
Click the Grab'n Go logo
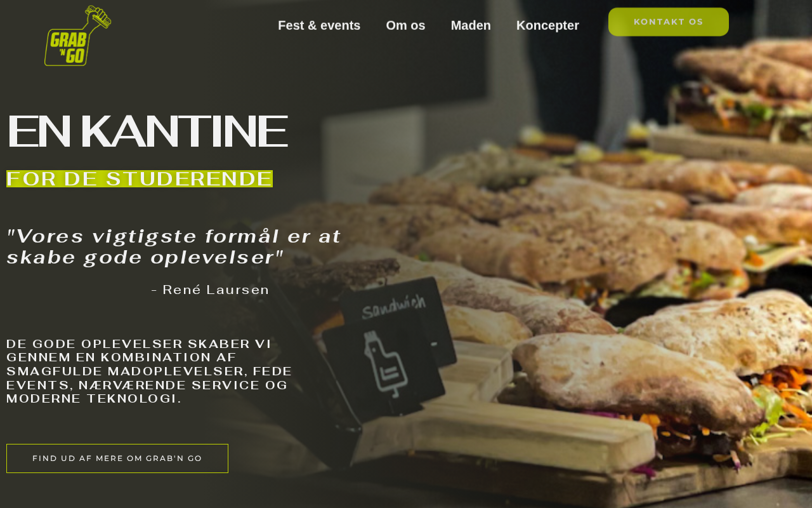(78, 36)
